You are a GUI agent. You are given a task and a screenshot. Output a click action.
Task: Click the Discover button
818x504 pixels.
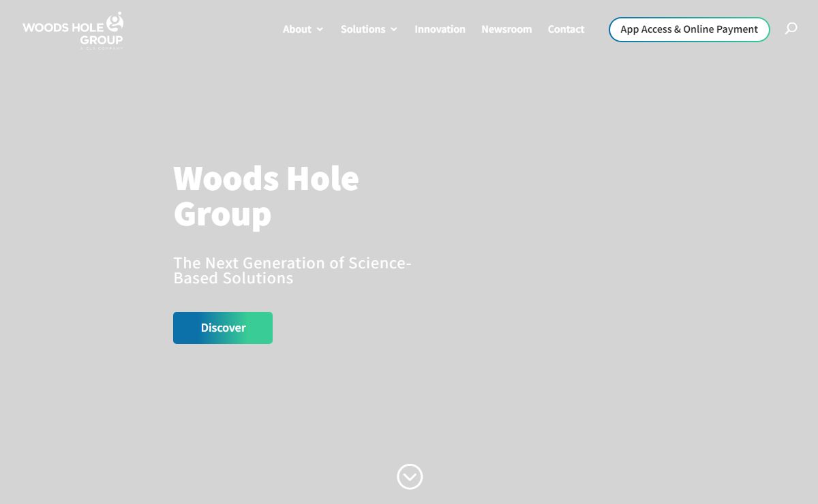point(223,328)
